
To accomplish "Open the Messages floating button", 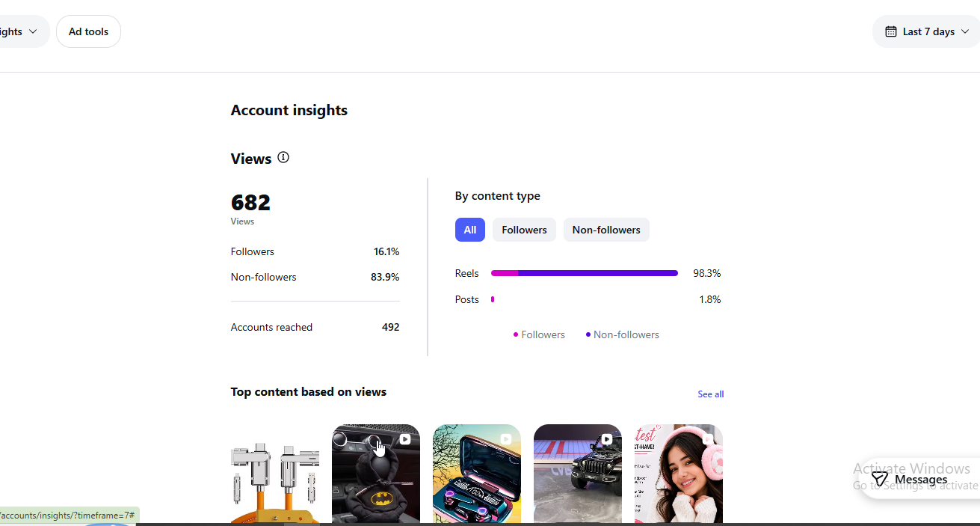I will (x=919, y=480).
